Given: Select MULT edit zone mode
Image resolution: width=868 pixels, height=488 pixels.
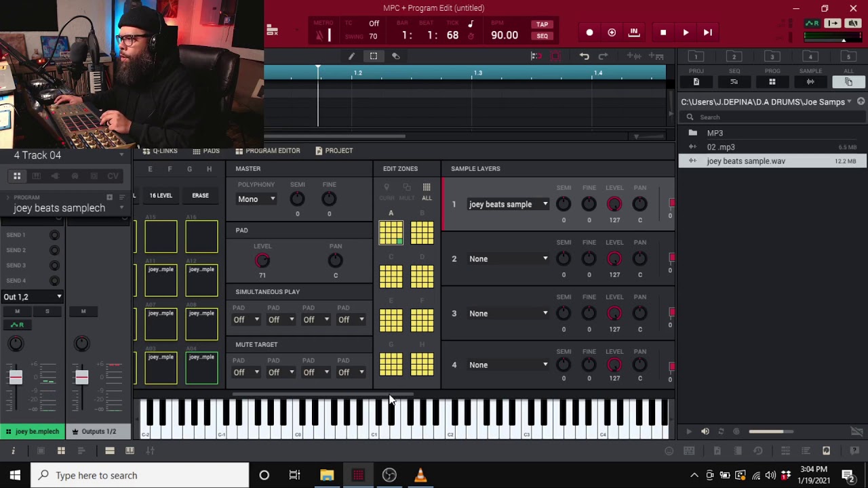Looking at the screenshot, I should [x=407, y=191].
